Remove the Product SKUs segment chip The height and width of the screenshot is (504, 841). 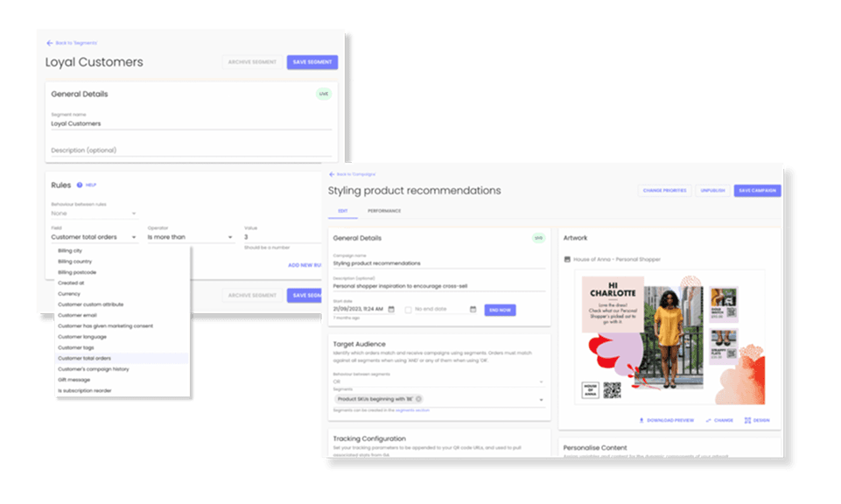[x=418, y=399]
